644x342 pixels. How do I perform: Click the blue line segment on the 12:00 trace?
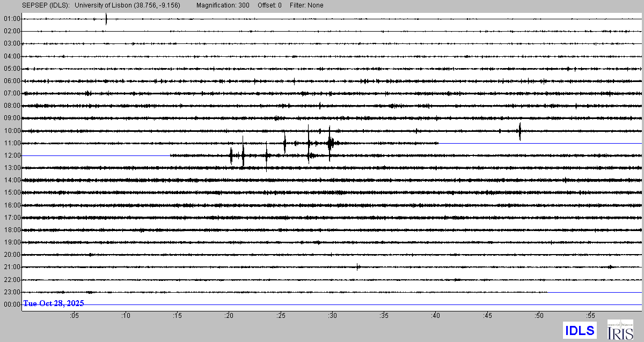coord(97,155)
